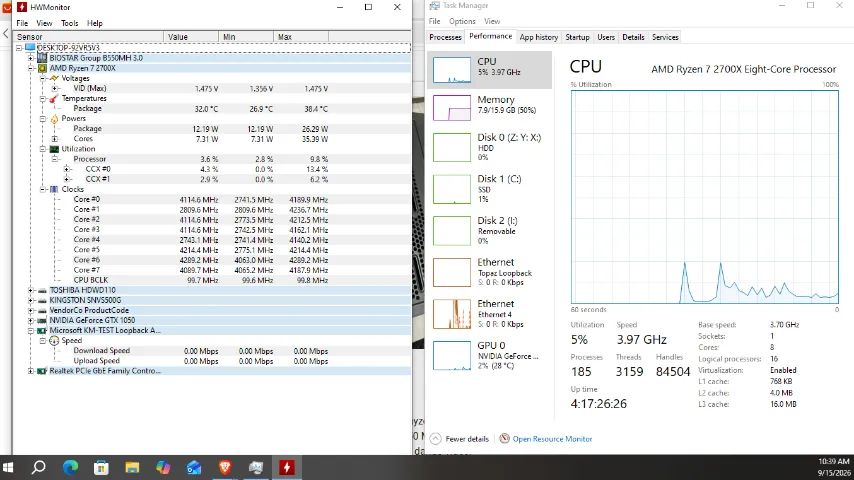Switch to the App history tab
Screen dimensions: 854x480
click(x=539, y=37)
